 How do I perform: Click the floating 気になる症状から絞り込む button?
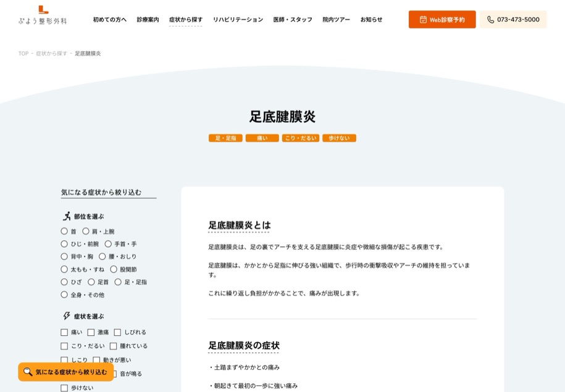click(66, 372)
